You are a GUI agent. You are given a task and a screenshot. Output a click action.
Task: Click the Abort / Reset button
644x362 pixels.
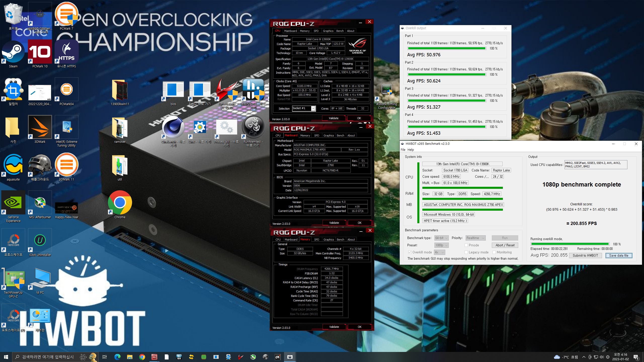tap(505, 245)
